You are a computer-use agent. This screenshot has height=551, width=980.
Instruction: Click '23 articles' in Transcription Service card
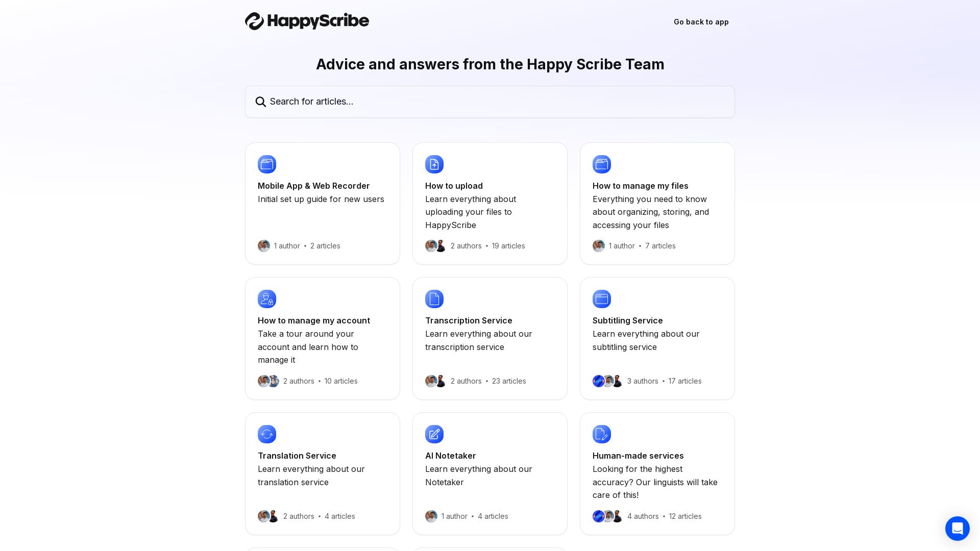pos(509,381)
